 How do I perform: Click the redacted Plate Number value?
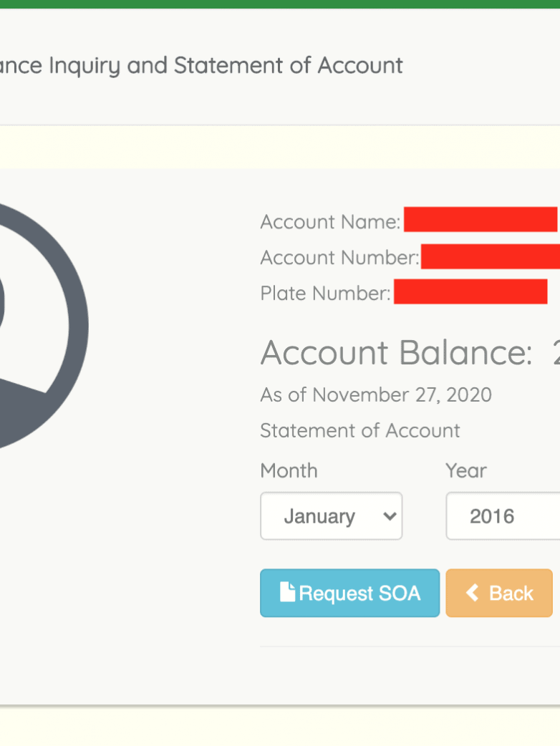click(x=470, y=291)
